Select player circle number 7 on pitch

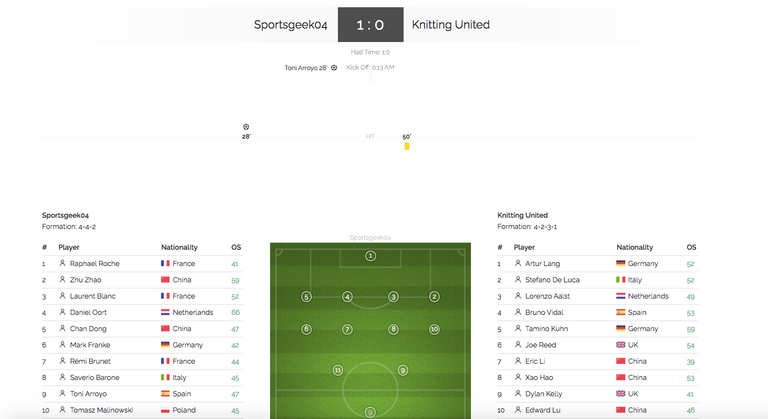pyautogui.click(x=347, y=329)
